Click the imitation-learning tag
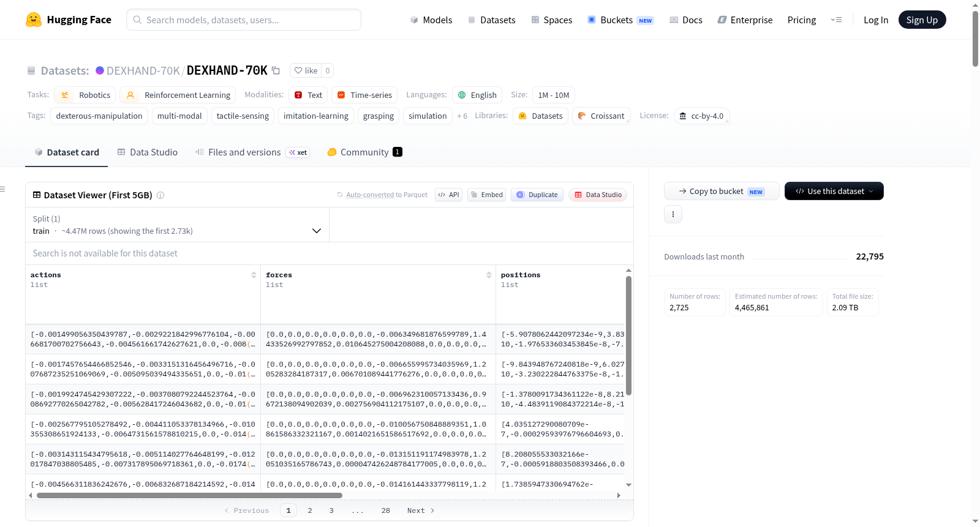Viewport: 980px width, 527px height. click(316, 116)
